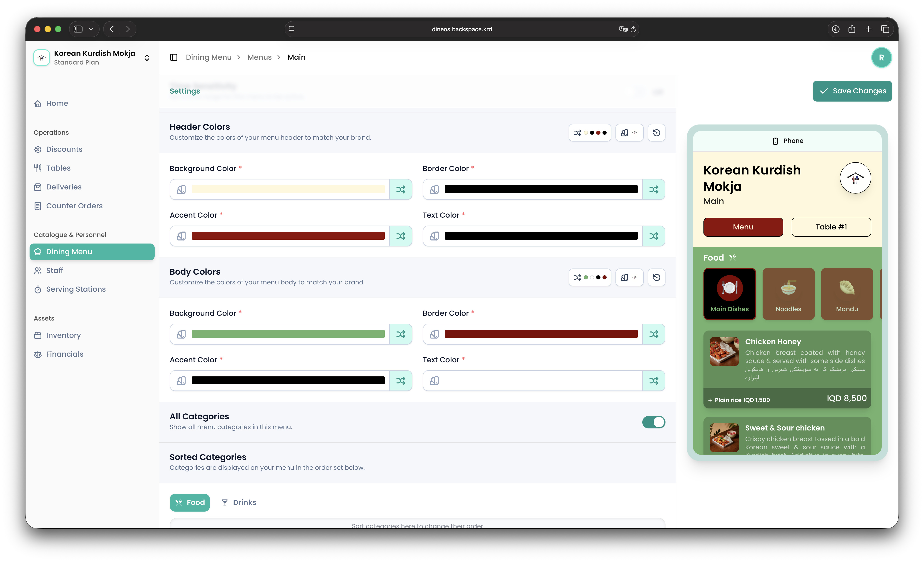Randomize the header Accent Color

401,236
